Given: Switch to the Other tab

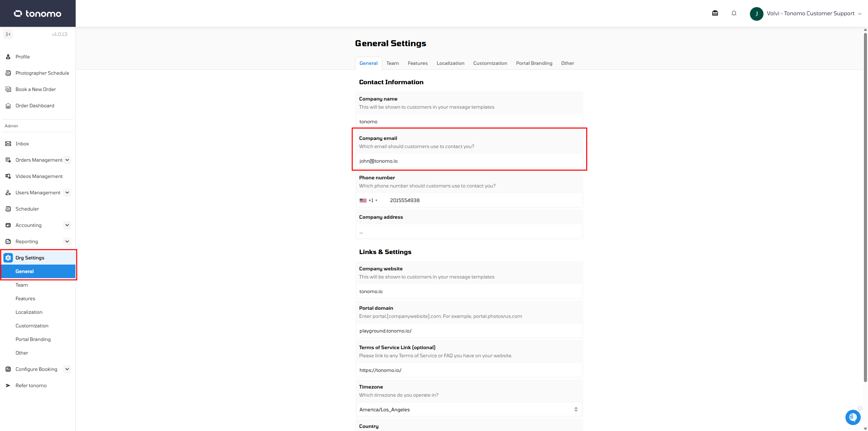Looking at the screenshot, I should (x=567, y=63).
